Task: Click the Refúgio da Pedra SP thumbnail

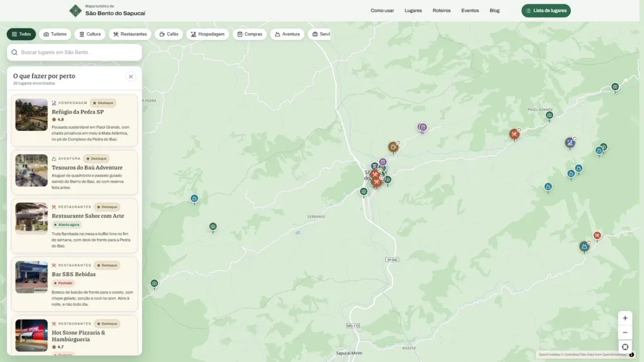Action: point(32,115)
